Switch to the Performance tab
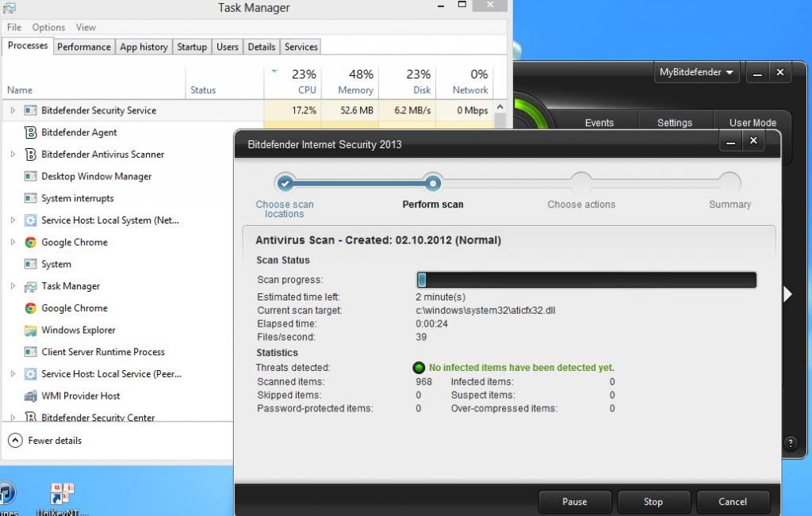The width and height of the screenshot is (812, 516). click(x=83, y=47)
